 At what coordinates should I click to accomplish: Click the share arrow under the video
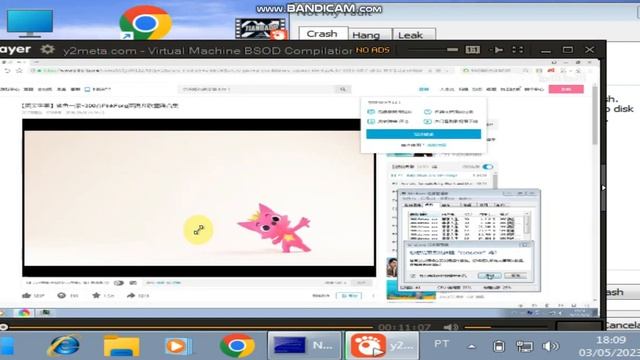pyautogui.click(x=131, y=295)
